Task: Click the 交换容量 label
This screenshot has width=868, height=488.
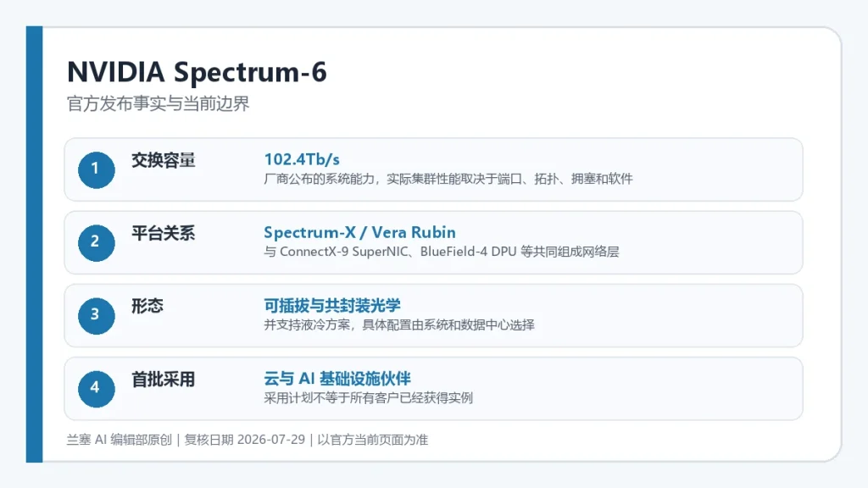Action: pos(164,160)
